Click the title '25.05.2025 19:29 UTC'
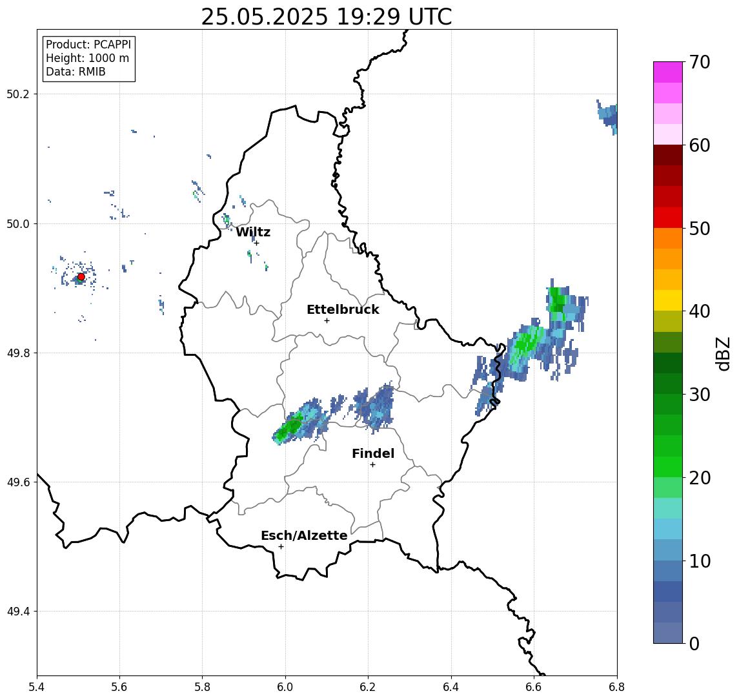 [x=326, y=17]
